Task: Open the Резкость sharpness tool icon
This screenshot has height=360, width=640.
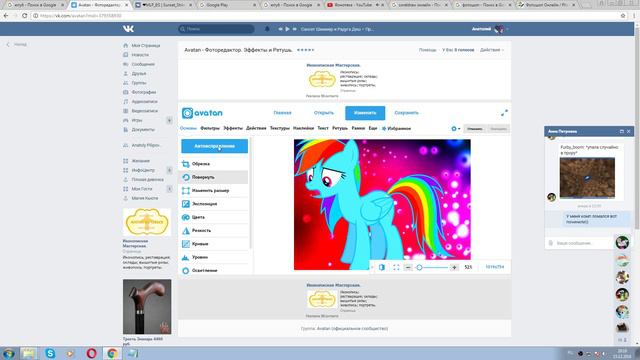Action: pyautogui.click(x=186, y=231)
